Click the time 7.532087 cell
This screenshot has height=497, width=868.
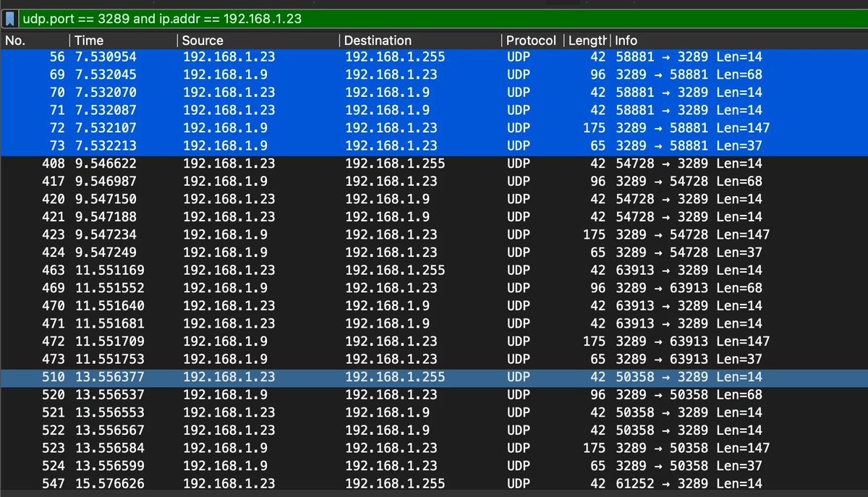(x=106, y=110)
